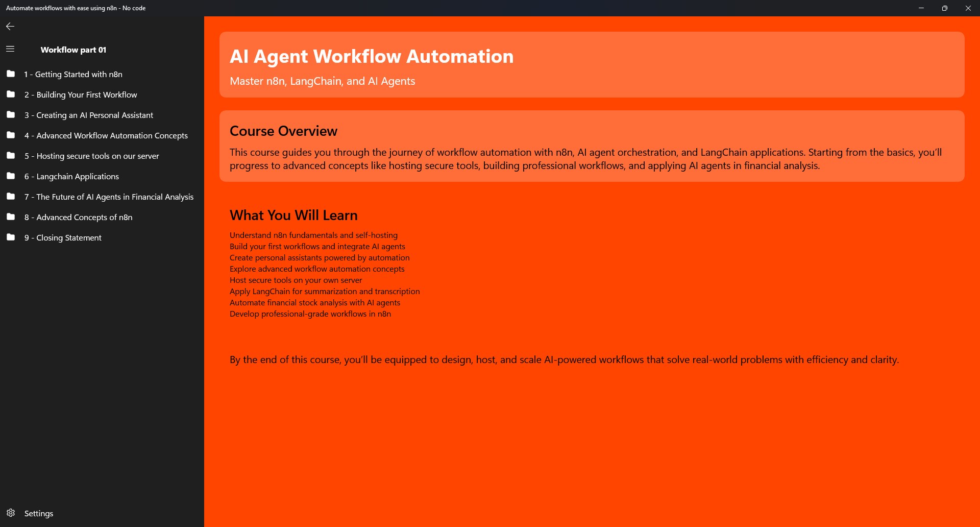Open the Closing Statement lesson
The height and width of the screenshot is (527, 980).
click(x=63, y=237)
